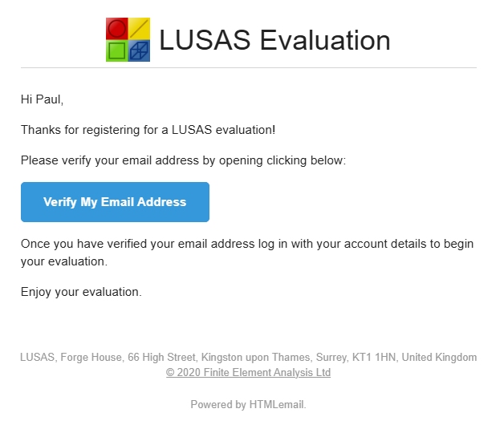Click the Hi Paul greeting text
Screen dimensions: 504x425
click(x=42, y=99)
